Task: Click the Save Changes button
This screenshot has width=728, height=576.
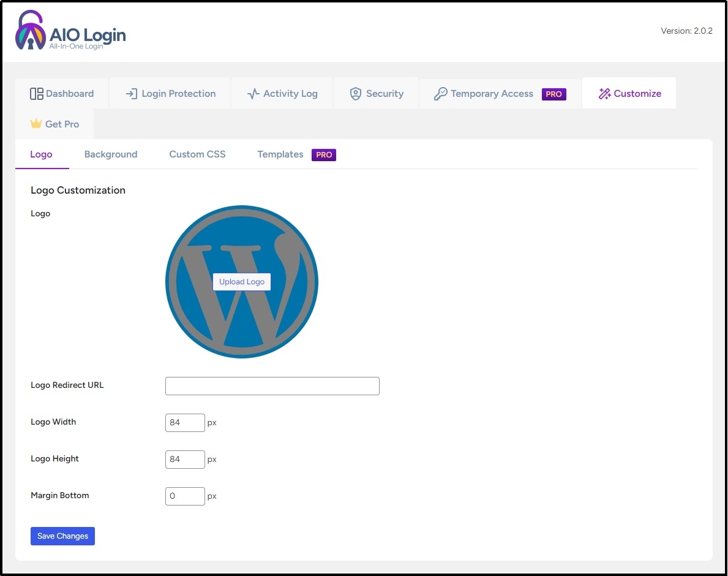Action: coord(62,536)
